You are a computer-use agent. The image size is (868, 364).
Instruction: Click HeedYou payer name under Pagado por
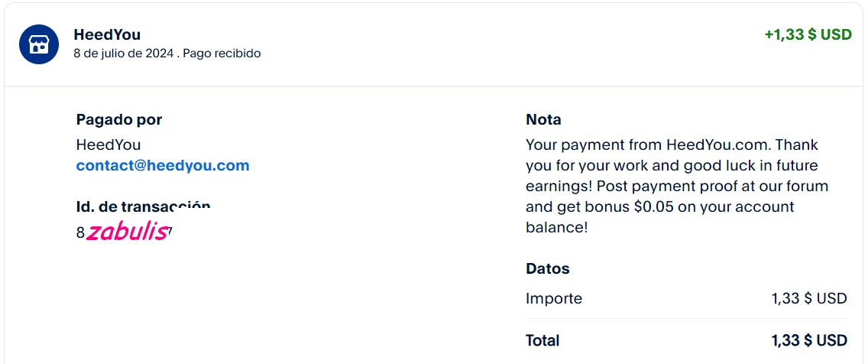[x=108, y=145]
